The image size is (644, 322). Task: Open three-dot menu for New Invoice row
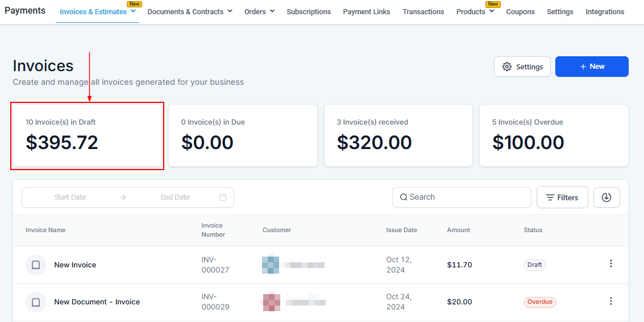(x=611, y=264)
